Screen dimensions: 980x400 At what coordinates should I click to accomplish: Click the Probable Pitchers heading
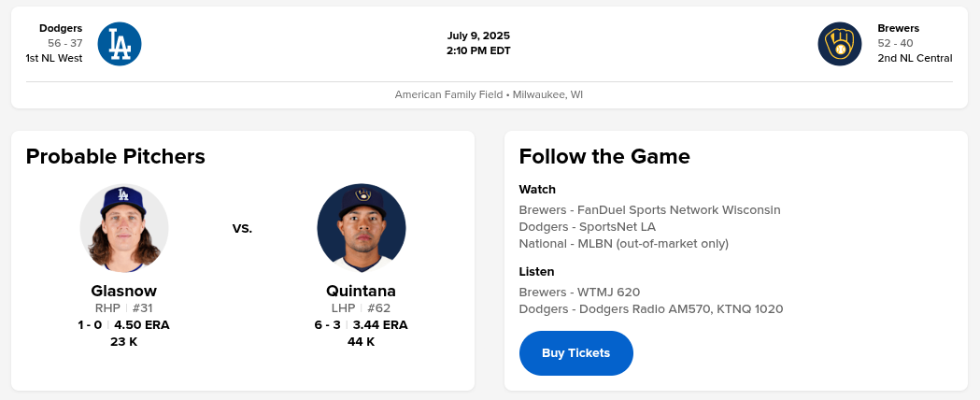coord(116,156)
